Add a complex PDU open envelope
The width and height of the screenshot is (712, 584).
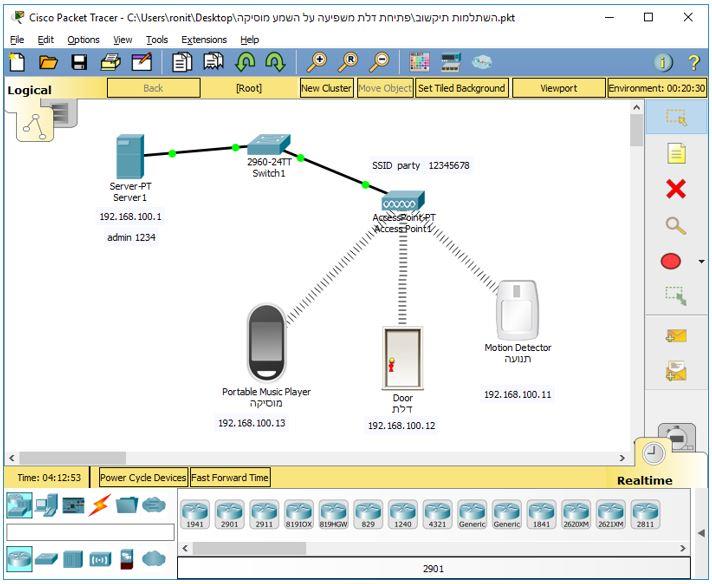tap(676, 371)
